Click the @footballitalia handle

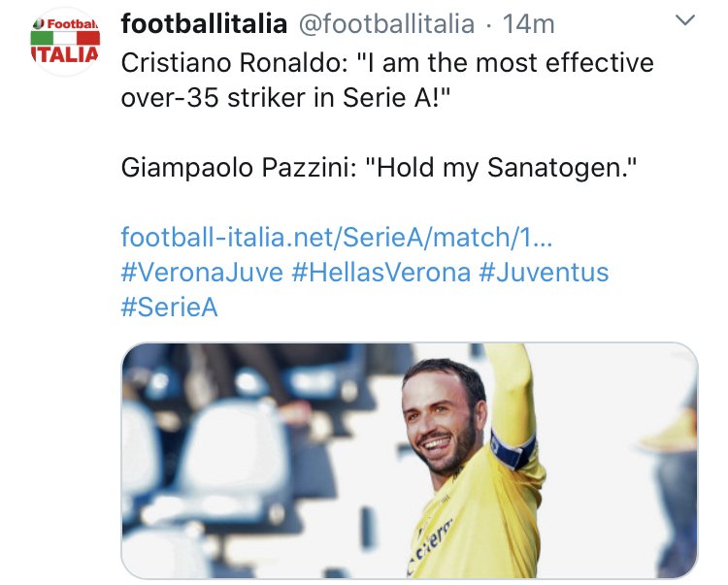click(x=386, y=23)
